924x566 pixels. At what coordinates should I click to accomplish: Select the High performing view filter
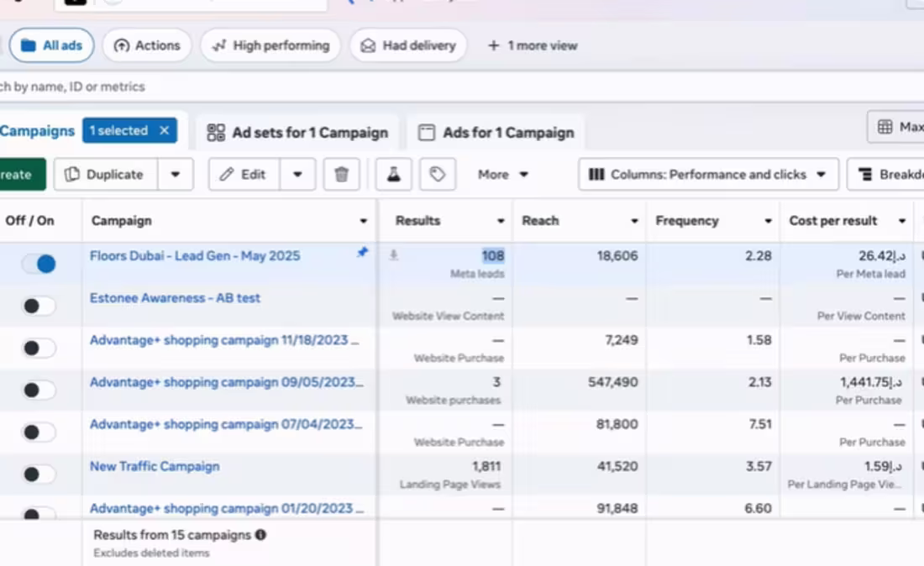coord(270,45)
